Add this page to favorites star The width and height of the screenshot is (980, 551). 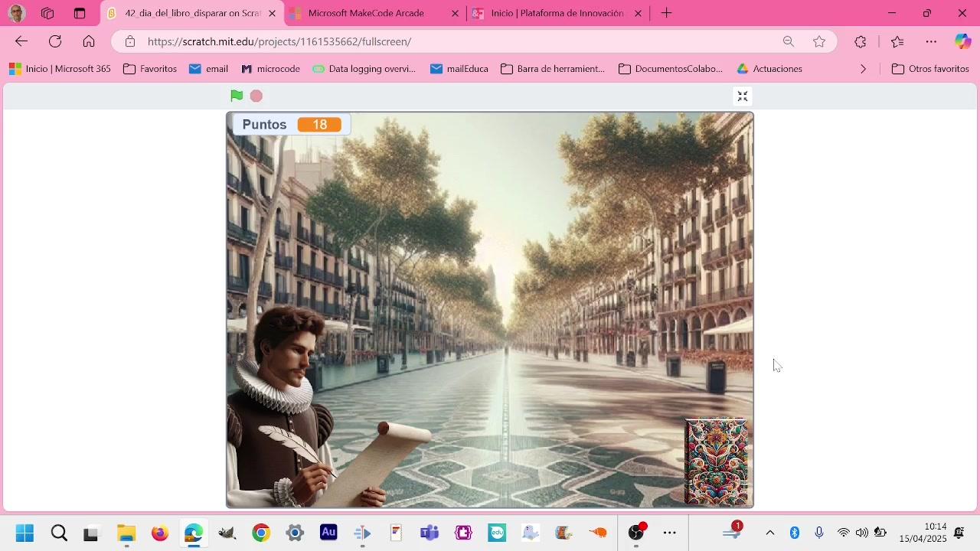pos(819,42)
